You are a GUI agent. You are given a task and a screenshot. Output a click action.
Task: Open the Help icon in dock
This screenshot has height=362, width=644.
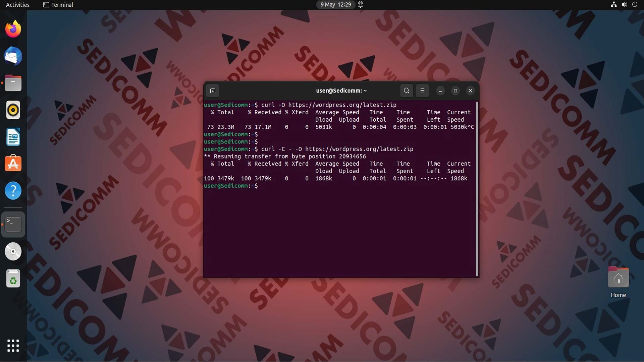click(13, 191)
